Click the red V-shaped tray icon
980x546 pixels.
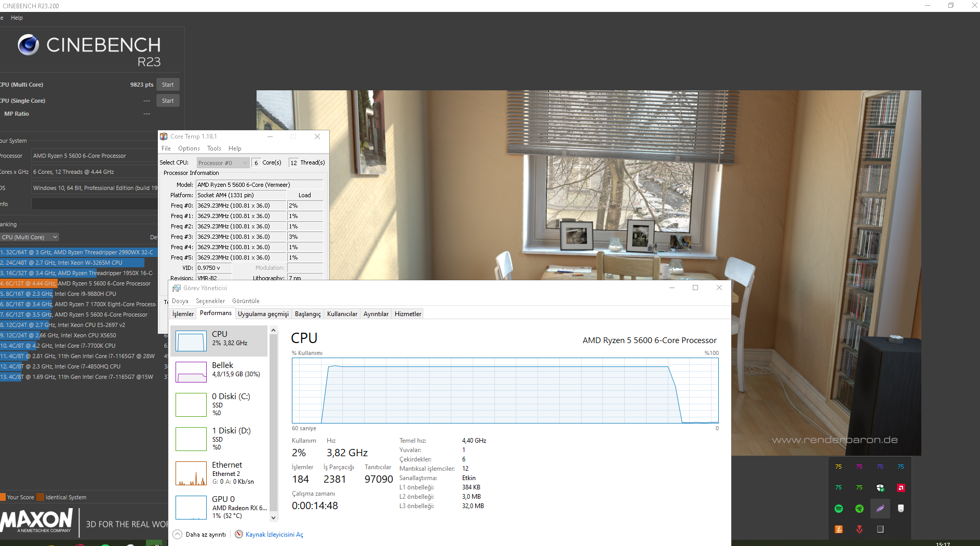(859, 529)
